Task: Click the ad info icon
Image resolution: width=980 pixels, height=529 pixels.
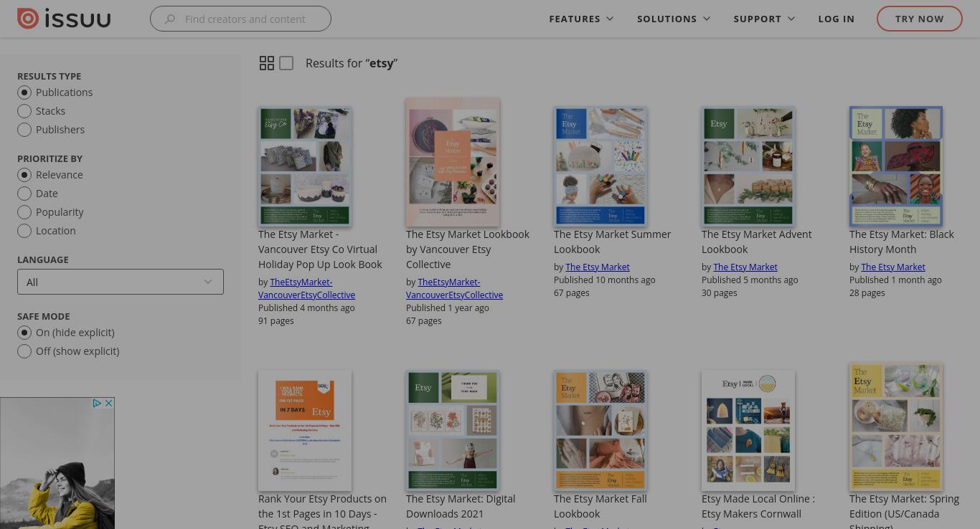Action: tap(97, 404)
